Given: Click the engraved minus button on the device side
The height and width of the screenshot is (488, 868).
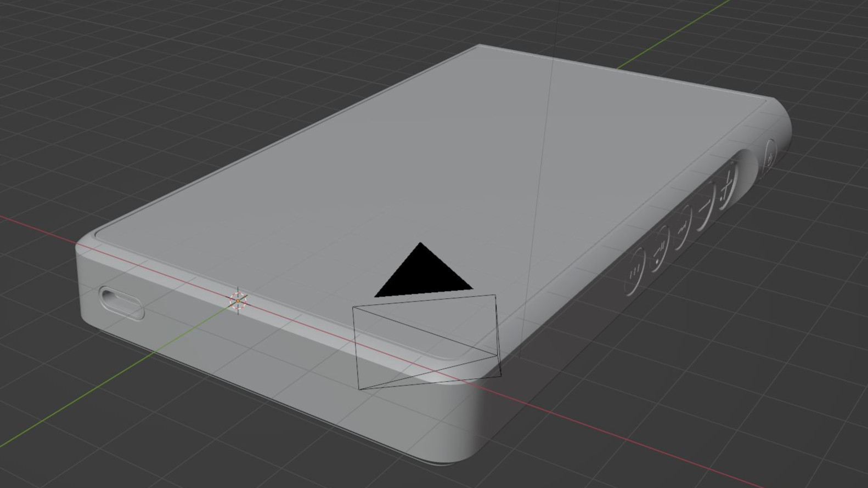Looking at the screenshot, I should tap(706, 208).
